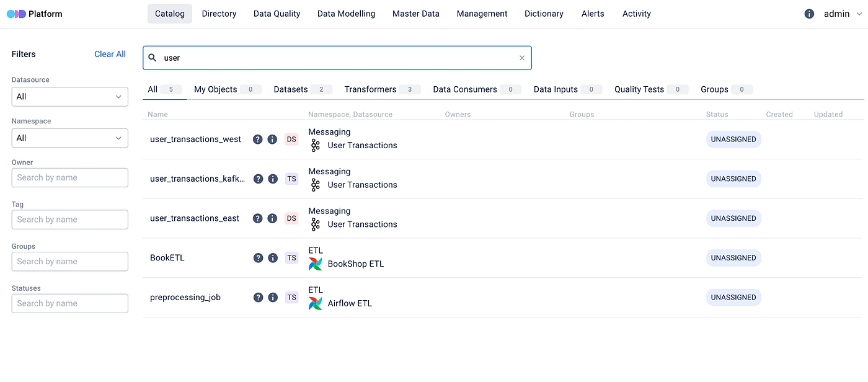Screen dimensions: 868x382
Task: Open the Data Quality menu
Action: pos(277,14)
